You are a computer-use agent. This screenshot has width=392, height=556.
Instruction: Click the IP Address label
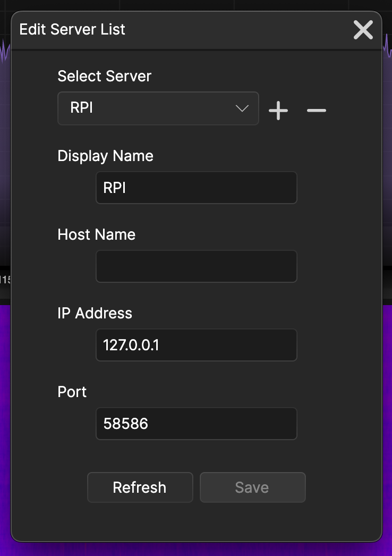coord(95,313)
